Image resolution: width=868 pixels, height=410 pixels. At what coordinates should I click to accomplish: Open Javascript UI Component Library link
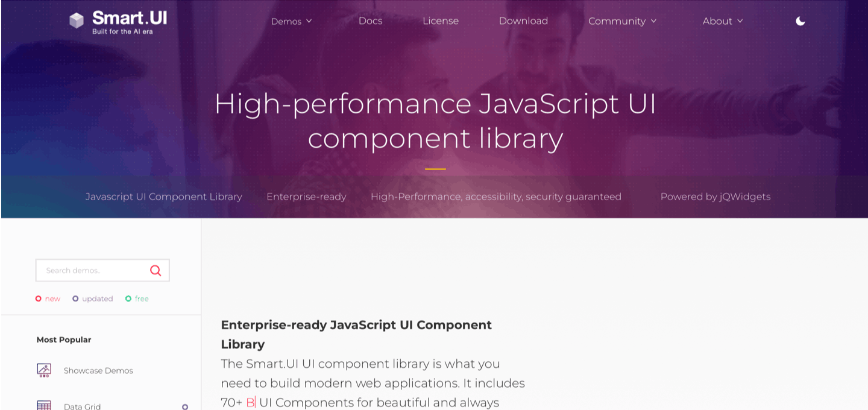click(x=164, y=197)
